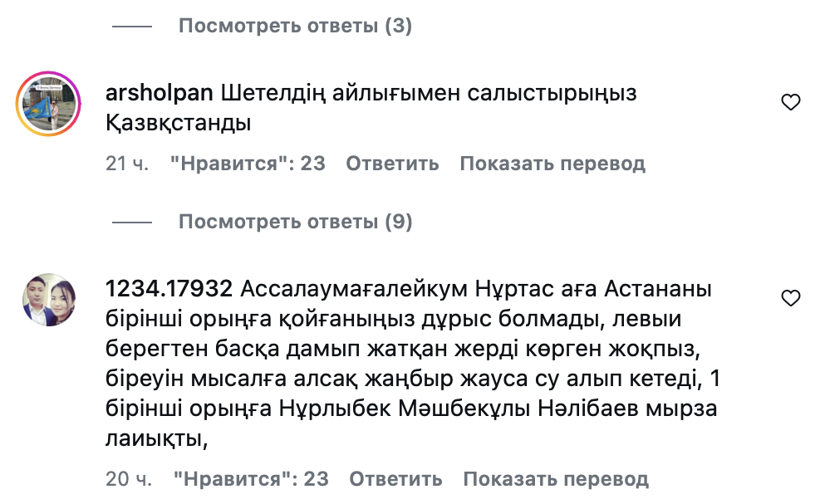Like the comment by arsholpan

791,102
